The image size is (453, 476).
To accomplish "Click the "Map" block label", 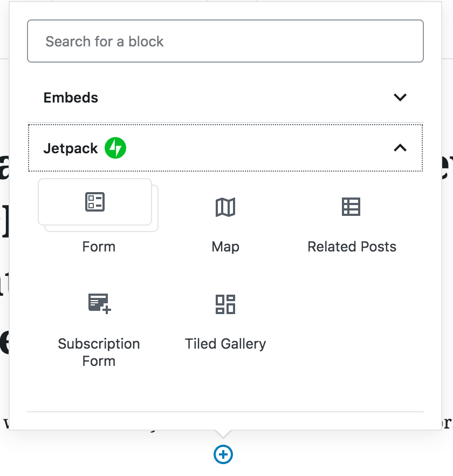I will [225, 247].
